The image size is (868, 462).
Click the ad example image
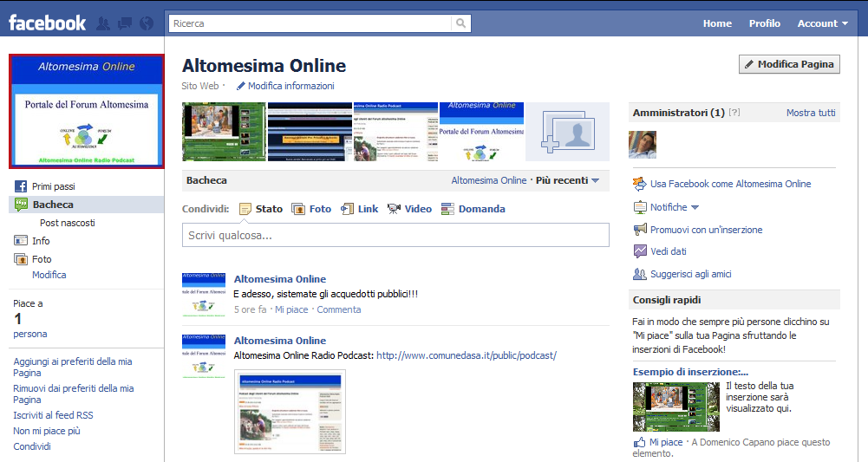(x=675, y=407)
